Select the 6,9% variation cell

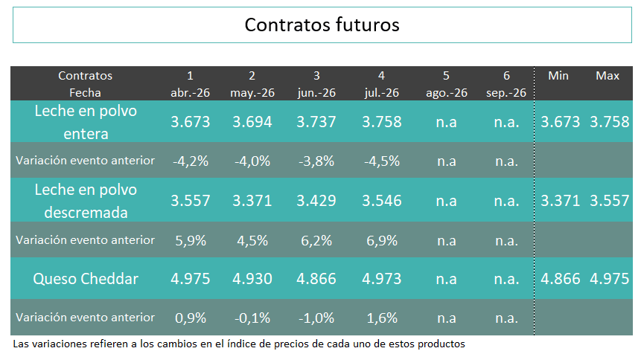(381, 239)
